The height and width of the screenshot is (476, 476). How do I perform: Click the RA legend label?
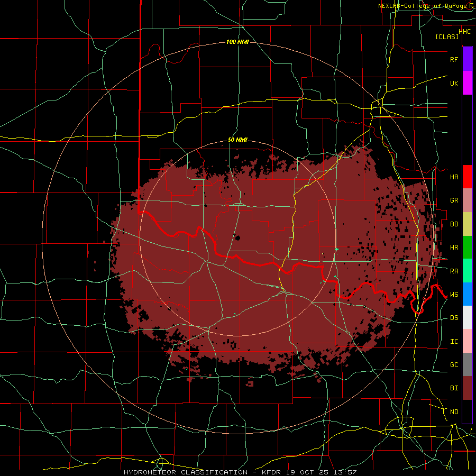pos(454,271)
